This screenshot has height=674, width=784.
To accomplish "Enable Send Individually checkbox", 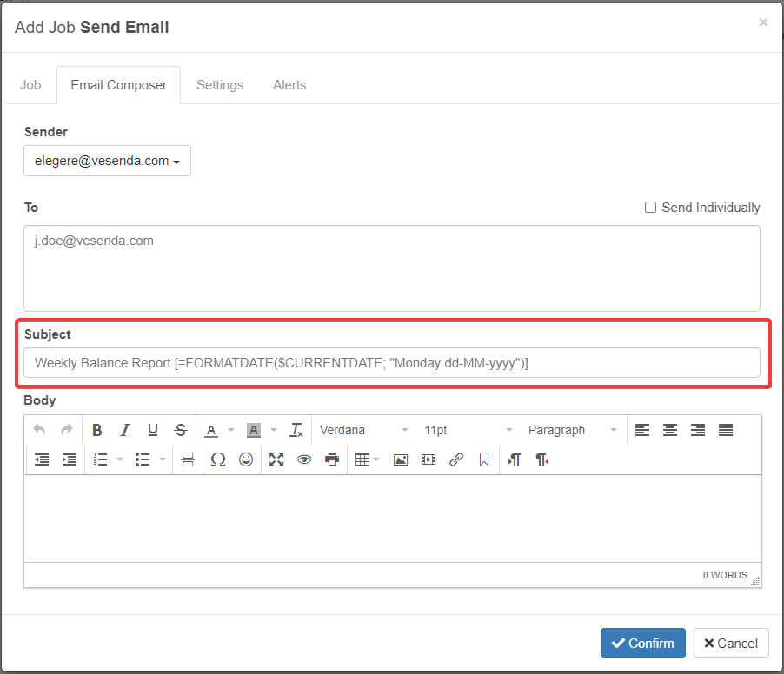I will (650, 208).
